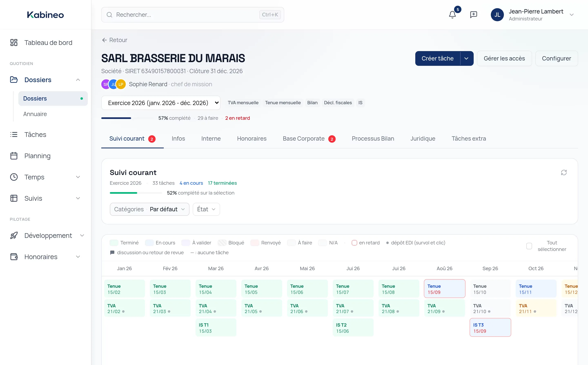
Task: Click the LP team member avatar
Action: [121, 84]
